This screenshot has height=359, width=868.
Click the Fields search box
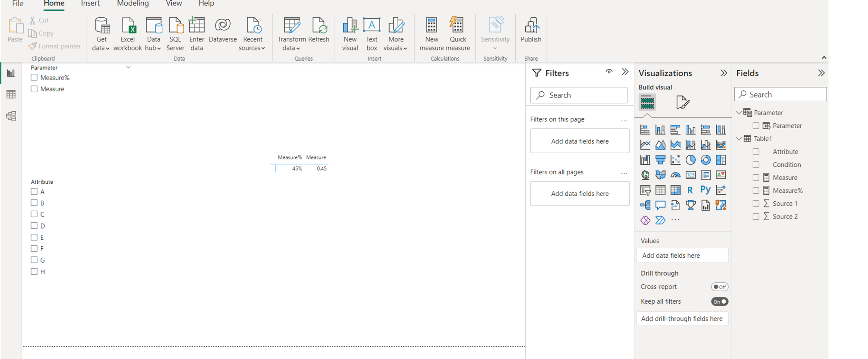[x=780, y=94]
